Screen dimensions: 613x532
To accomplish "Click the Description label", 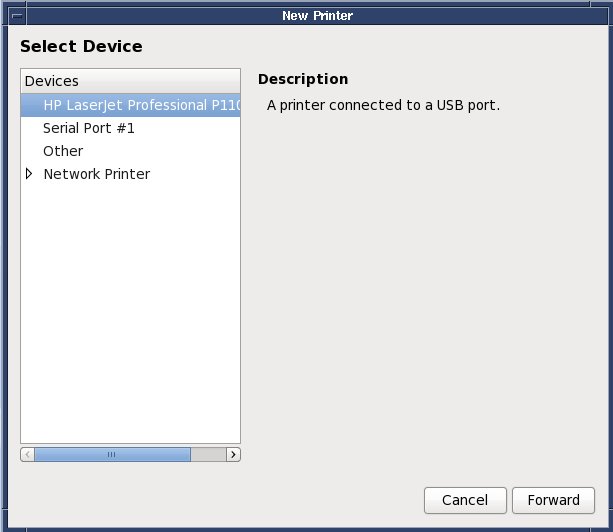I will point(303,79).
